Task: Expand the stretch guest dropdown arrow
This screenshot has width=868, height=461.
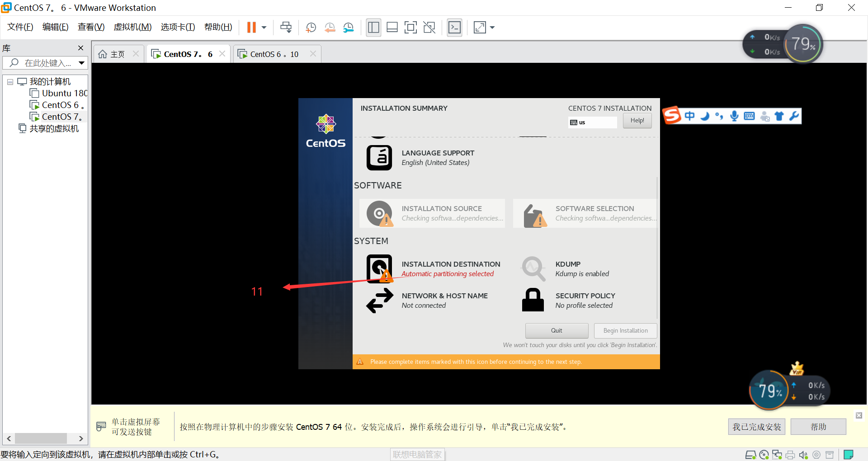Action: tap(492, 28)
